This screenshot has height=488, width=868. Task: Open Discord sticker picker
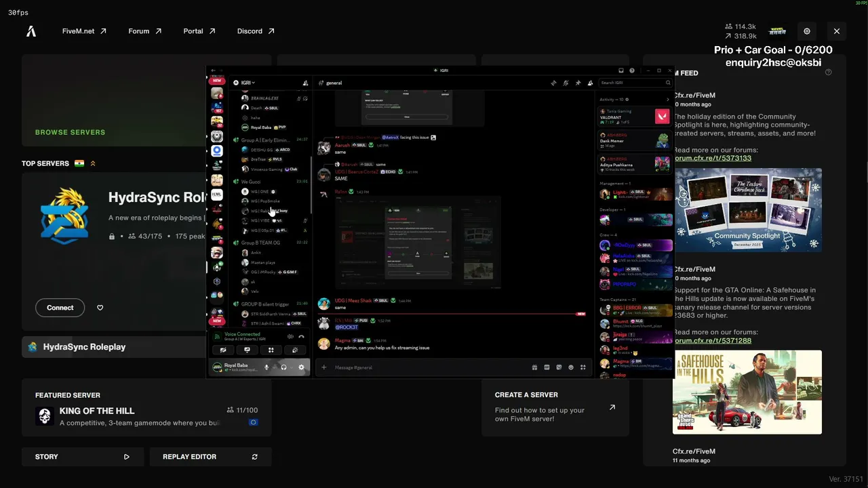[x=559, y=367]
